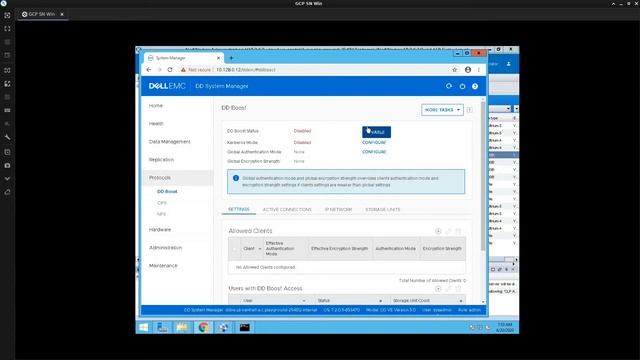Open a new browser tab with plus

tap(231, 58)
